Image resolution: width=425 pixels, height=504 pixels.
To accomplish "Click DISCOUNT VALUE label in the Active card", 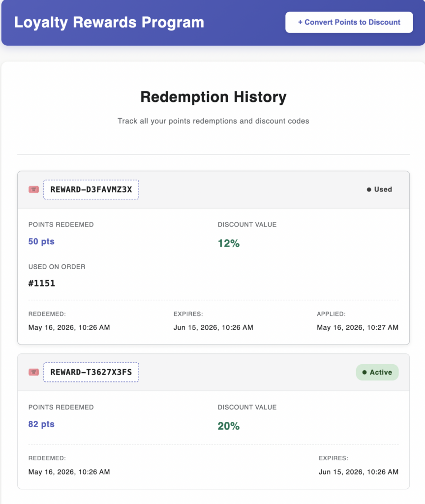I will coord(247,407).
